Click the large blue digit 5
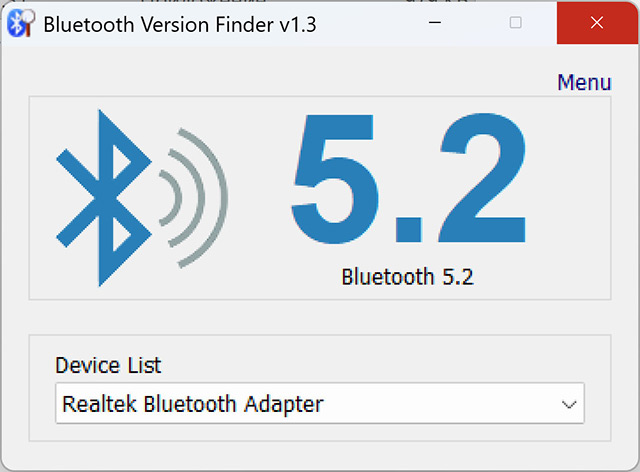This screenshot has width=640, height=472. 335,179
